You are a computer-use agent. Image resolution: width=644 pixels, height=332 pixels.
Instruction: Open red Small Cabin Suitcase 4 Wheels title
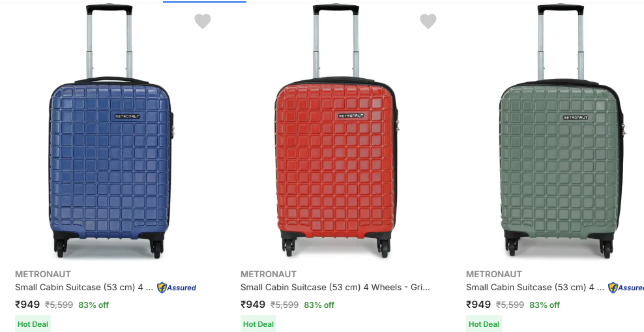point(335,287)
